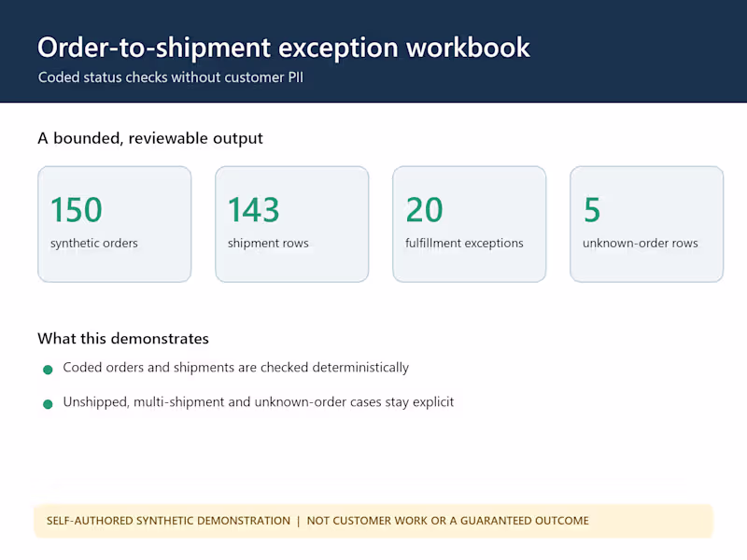Select the 5 value in the unknown-order card

tap(592, 209)
